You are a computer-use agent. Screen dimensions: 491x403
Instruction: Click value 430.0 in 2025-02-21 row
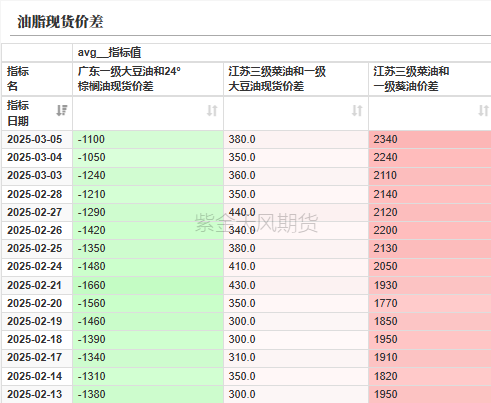[x=242, y=285]
